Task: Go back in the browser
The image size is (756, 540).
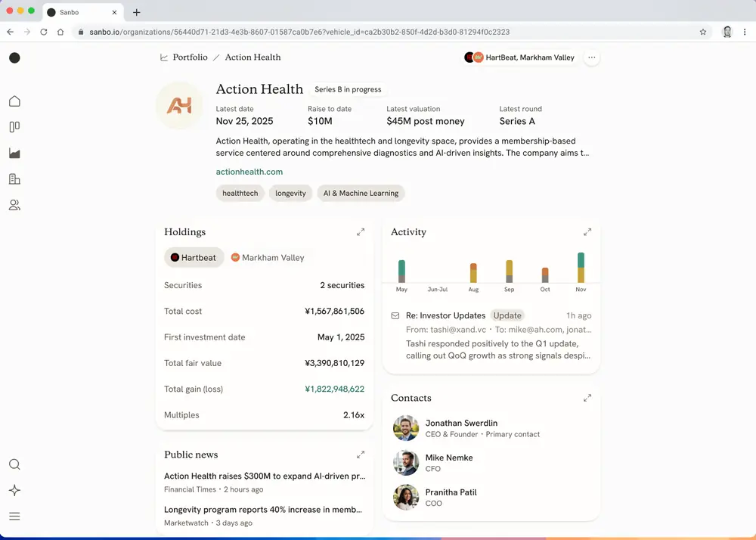Action: (10, 32)
